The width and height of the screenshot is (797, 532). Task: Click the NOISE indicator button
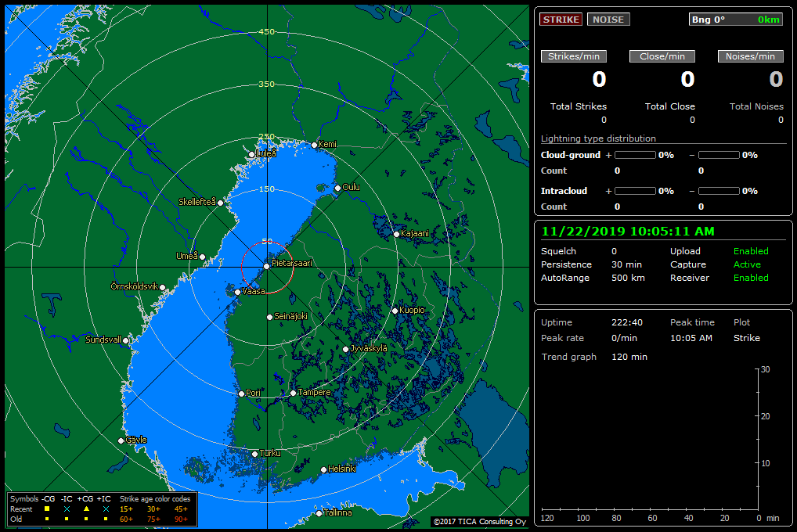click(608, 20)
